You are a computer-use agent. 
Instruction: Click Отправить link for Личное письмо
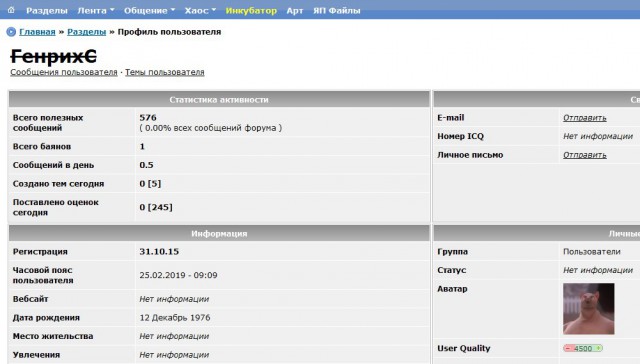tap(584, 155)
